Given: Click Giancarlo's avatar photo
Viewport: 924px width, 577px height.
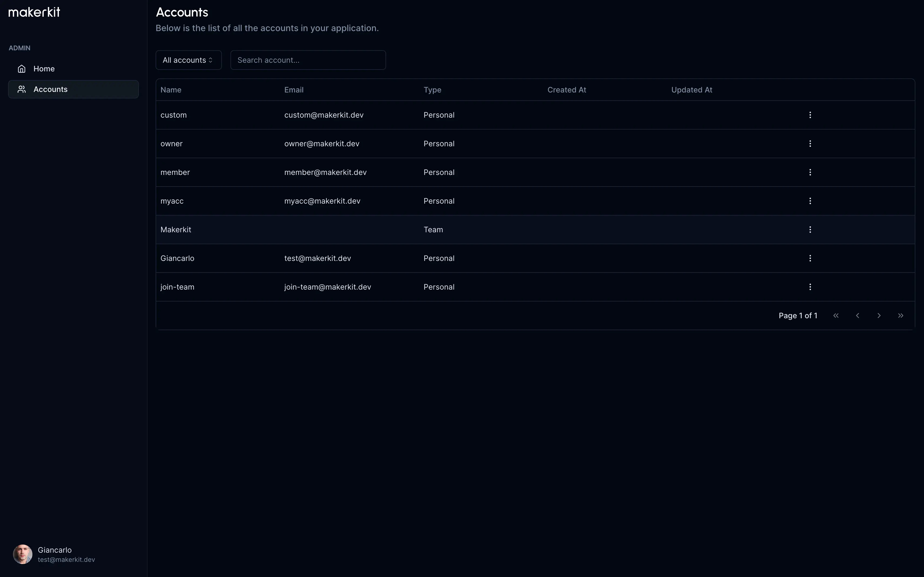Looking at the screenshot, I should (x=22, y=554).
